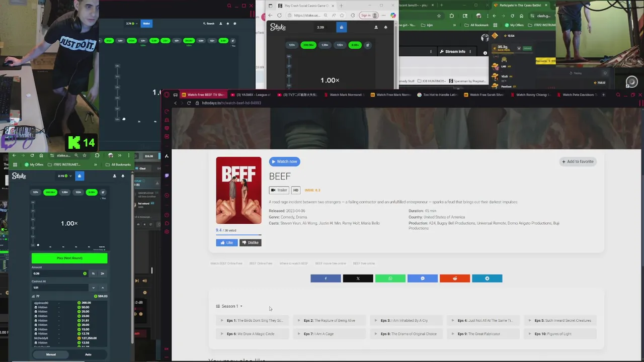Open user profile icon in bottom-left Stake window
Image resolution: width=644 pixels, height=362 pixels.
(114, 176)
